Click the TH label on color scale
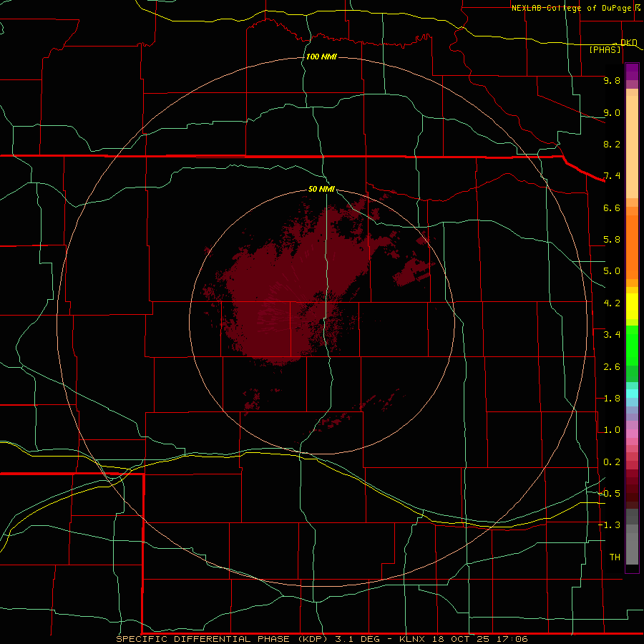 (615, 557)
